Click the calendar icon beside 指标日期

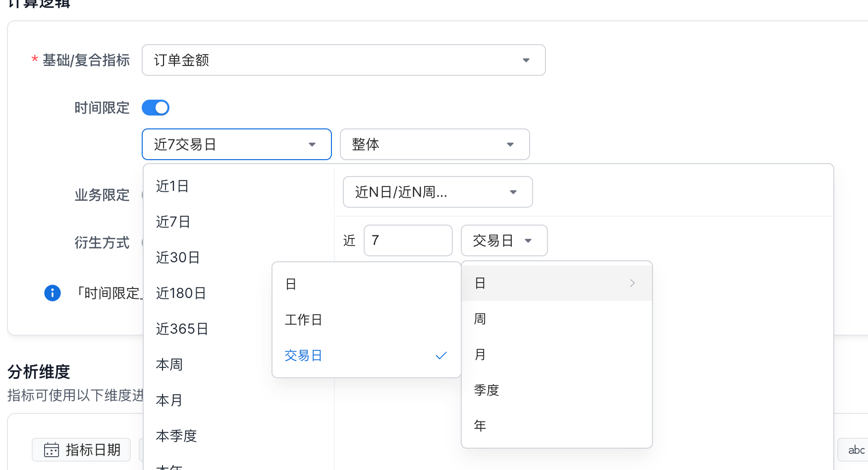tap(52, 450)
